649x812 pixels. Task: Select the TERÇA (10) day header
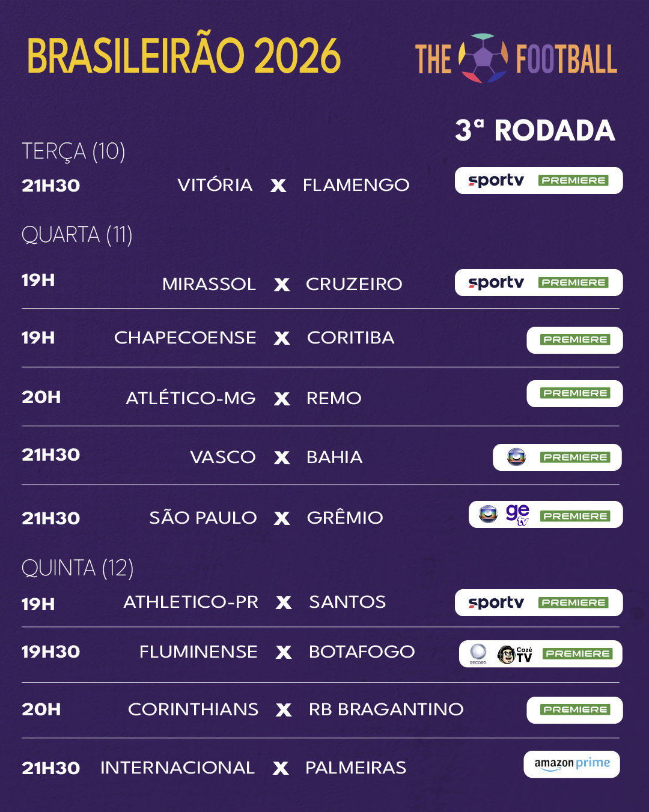coord(73,151)
